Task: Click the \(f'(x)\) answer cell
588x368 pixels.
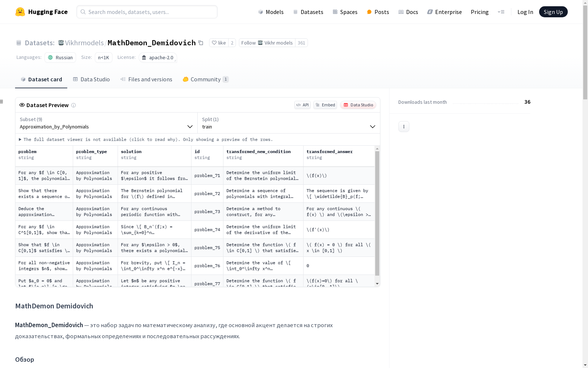Action: pyautogui.click(x=339, y=230)
